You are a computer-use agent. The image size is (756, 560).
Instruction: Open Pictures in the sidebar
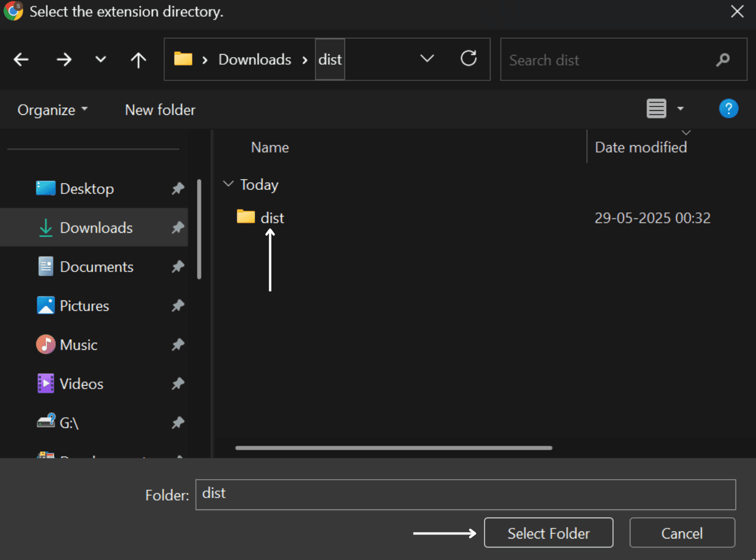coord(73,306)
